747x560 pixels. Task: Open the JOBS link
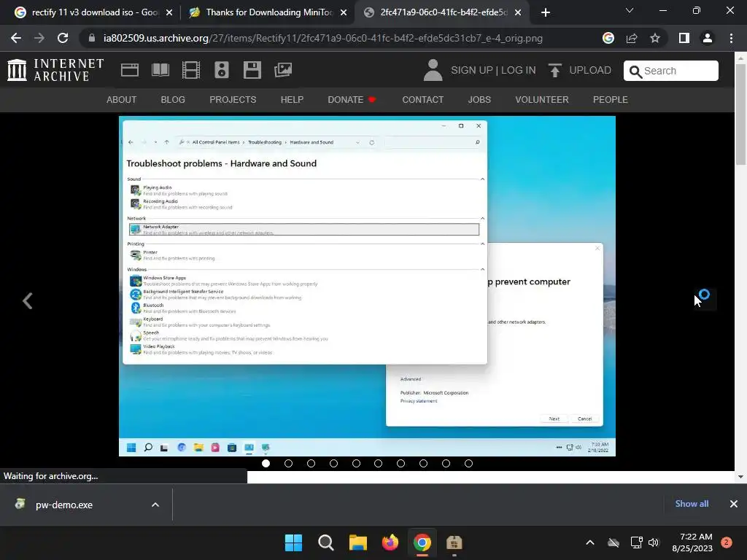[479, 99]
